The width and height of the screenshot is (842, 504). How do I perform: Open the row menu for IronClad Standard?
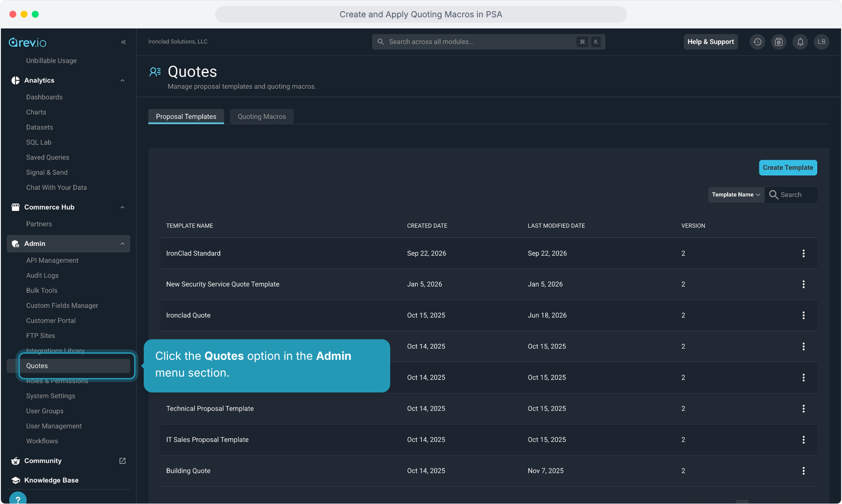tap(803, 253)
